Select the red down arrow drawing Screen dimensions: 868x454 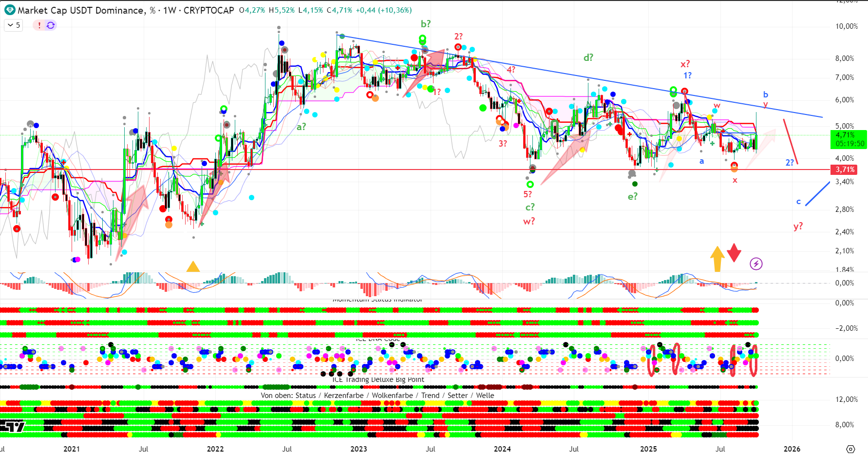click(x=734, y=252)
